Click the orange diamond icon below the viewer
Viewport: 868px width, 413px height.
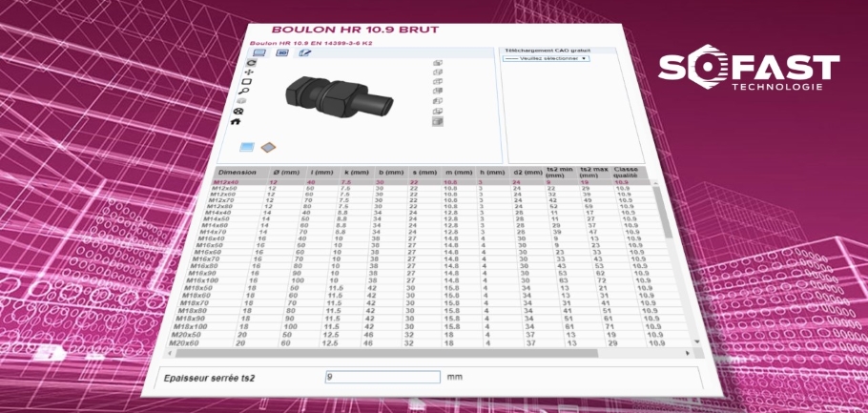coord(268,148)
